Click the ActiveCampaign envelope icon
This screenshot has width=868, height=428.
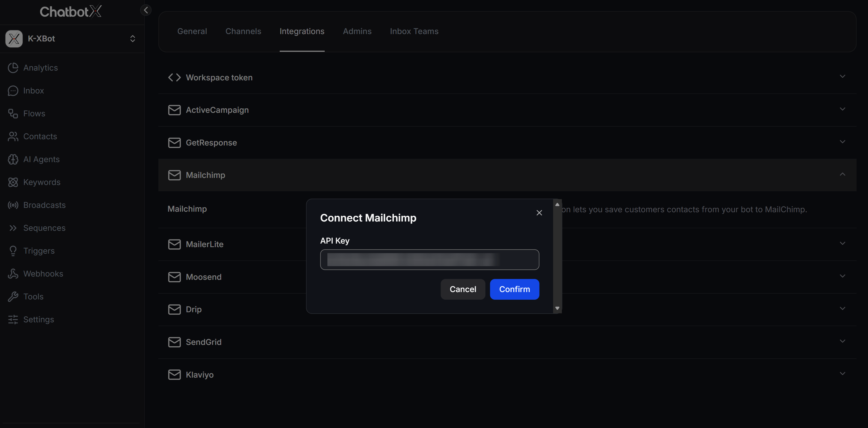[x=174, y=110]
